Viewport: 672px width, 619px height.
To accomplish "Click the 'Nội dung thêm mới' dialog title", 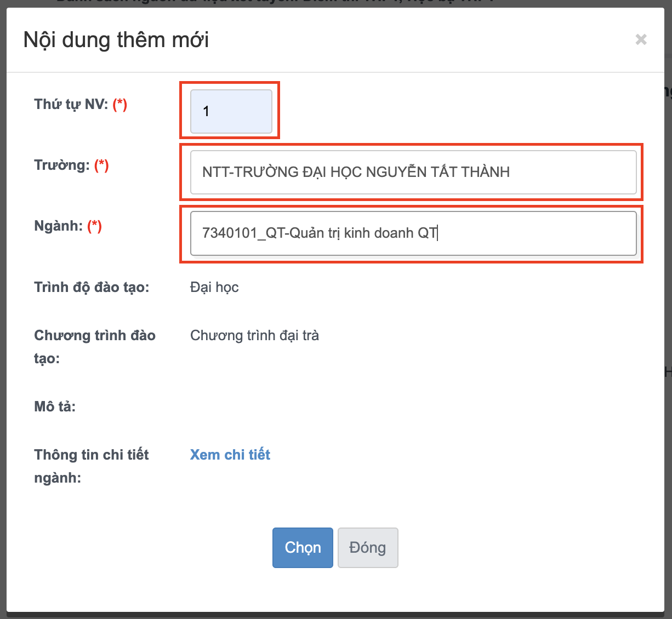I will point(116,40).
